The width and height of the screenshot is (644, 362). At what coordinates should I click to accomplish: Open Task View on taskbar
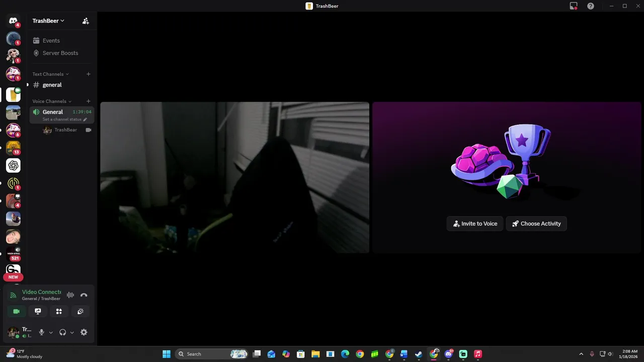(x=257, y=354)
